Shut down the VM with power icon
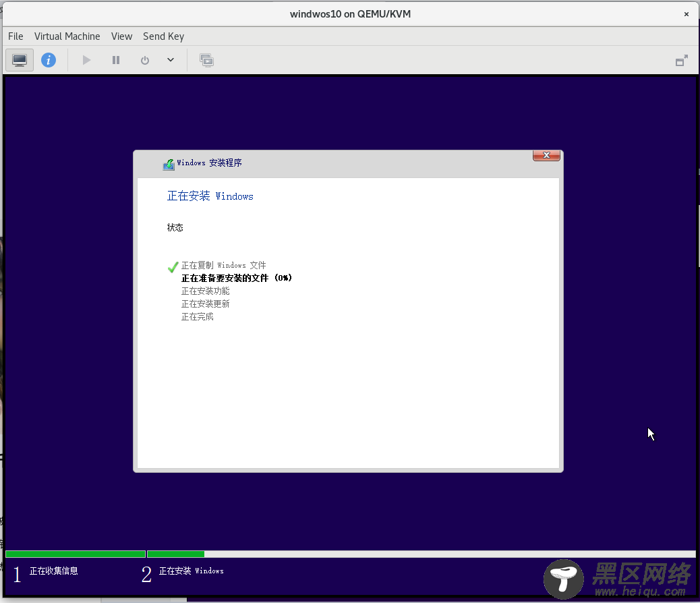The image size is (700, 603). pyautogui.click(x=144, y=60)
